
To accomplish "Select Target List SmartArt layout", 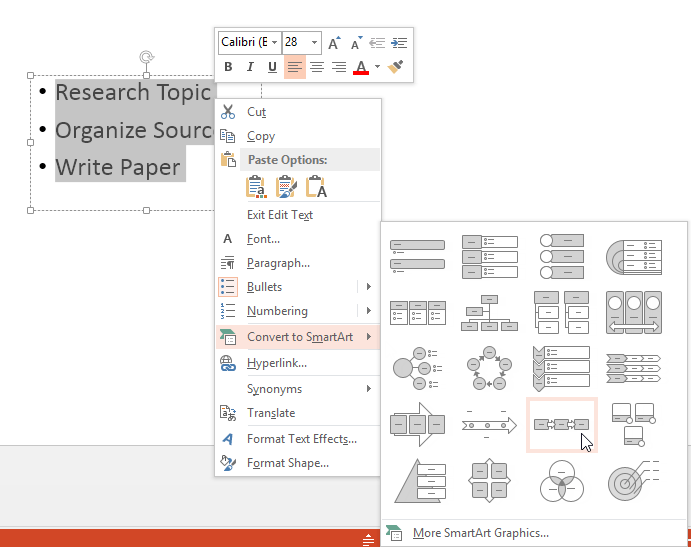I will (634, 481).
